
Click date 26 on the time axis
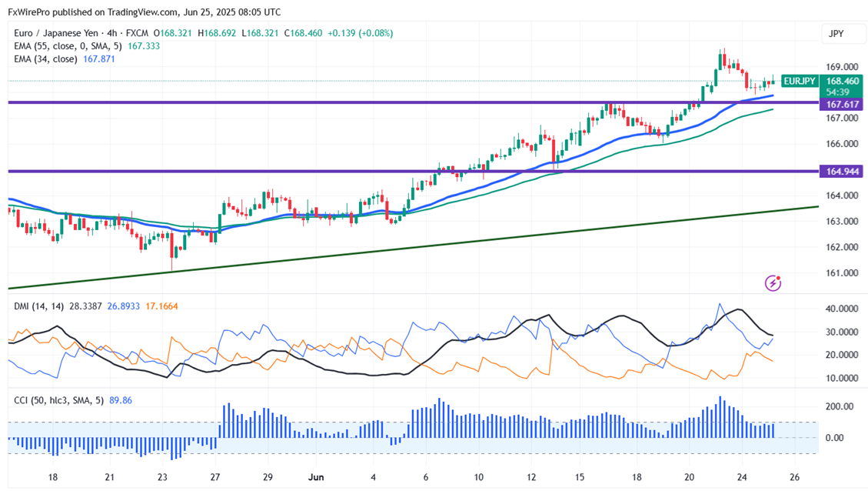[x=795, y=477]
